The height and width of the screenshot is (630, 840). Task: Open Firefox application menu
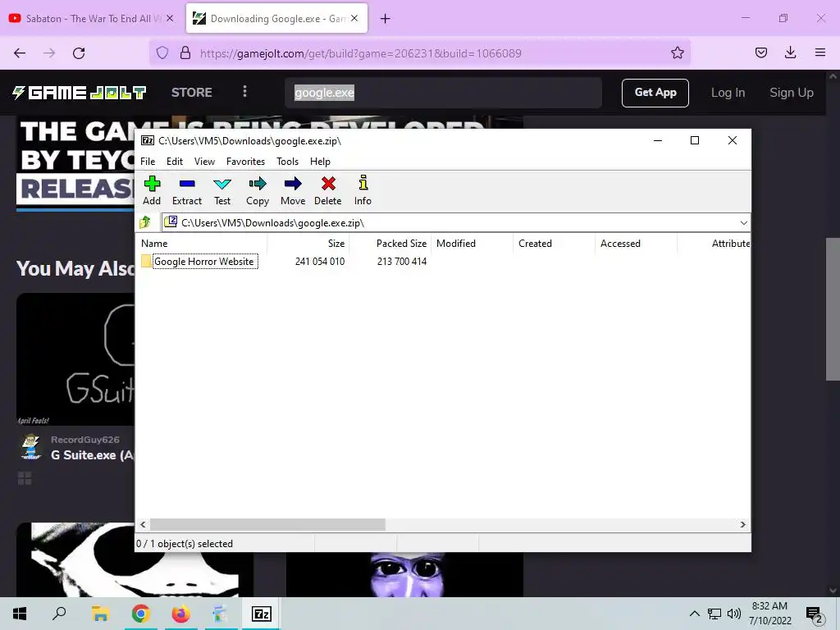[819, 53]
